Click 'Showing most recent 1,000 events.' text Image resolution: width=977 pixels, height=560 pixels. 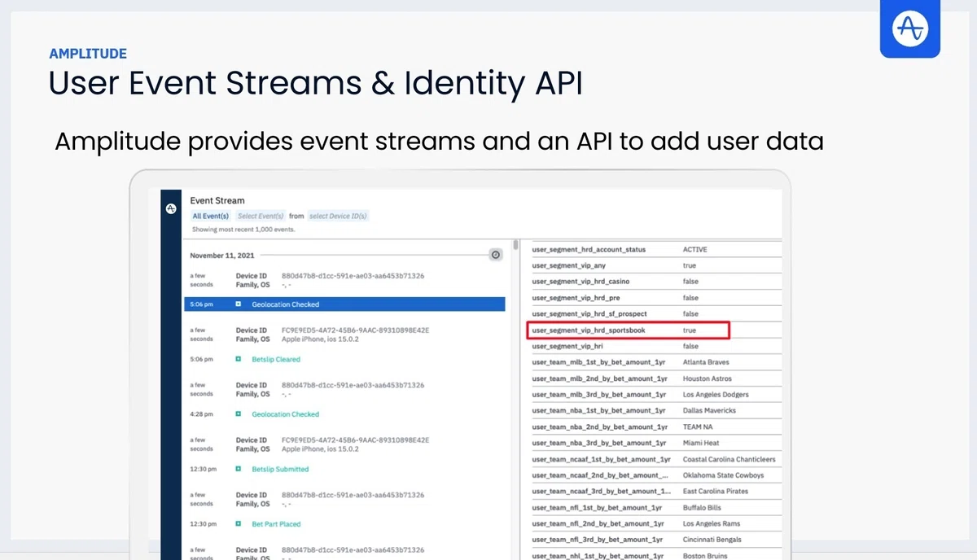(243, 230)
